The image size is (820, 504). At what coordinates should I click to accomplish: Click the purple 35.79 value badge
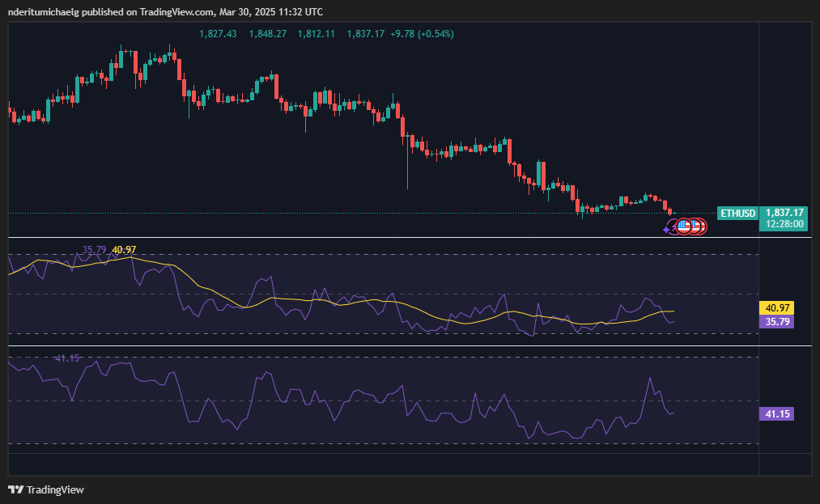(776, 322)
